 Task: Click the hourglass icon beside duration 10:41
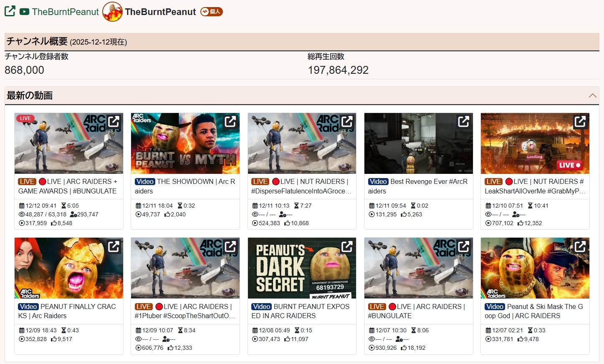(530, 206)
